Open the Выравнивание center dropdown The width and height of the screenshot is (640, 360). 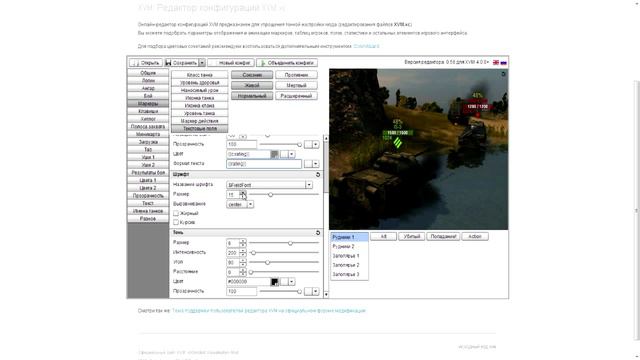(250, 204)
